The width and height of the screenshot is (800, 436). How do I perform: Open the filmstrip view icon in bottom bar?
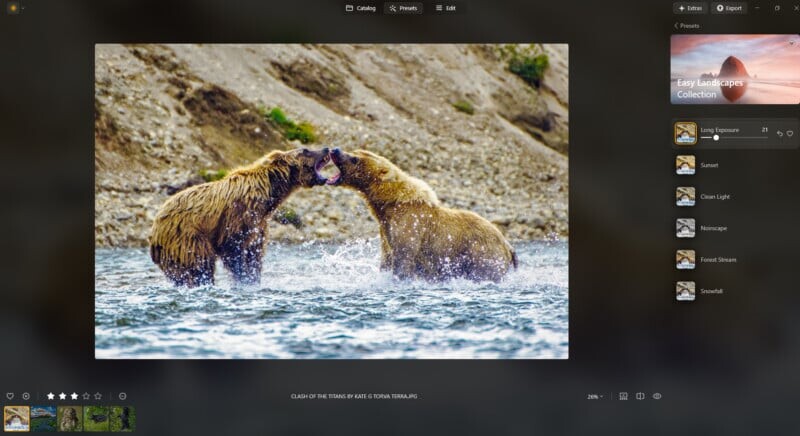pyautogui.click(x=623, y=396)
